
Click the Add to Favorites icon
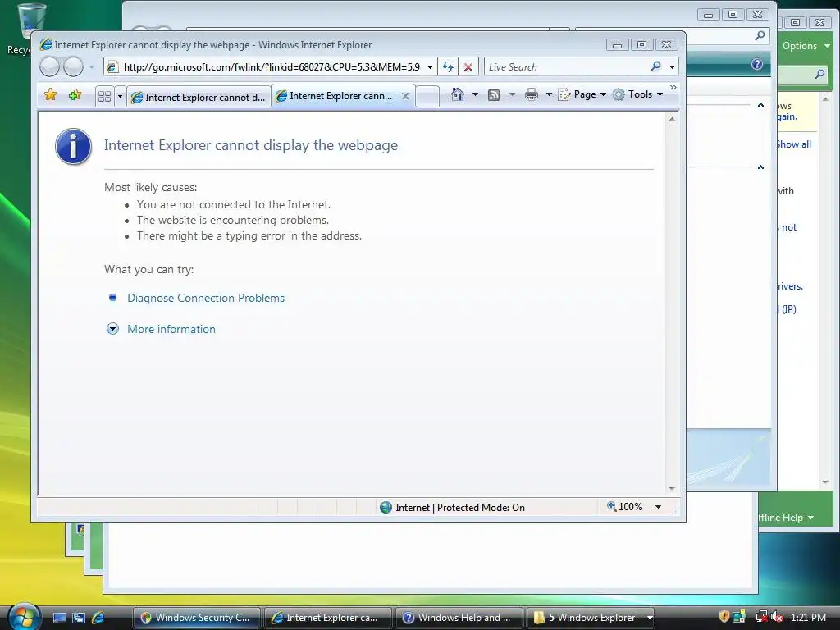point(75,95)
